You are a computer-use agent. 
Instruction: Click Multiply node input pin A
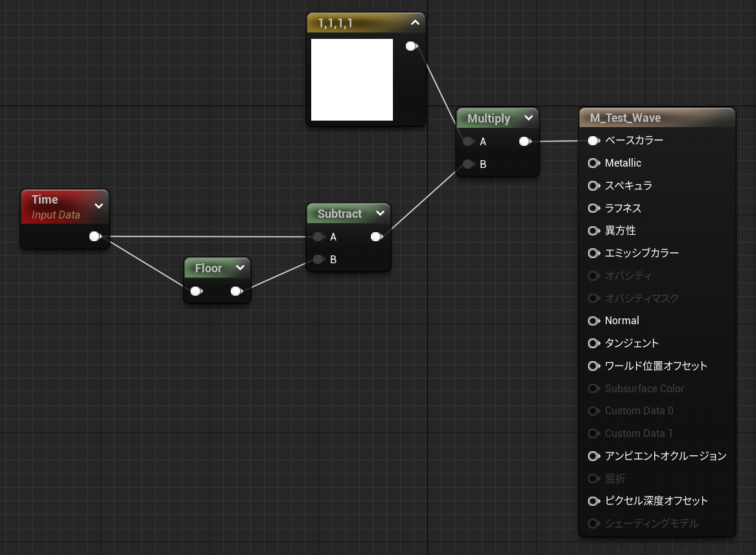[x=468, y=142]
